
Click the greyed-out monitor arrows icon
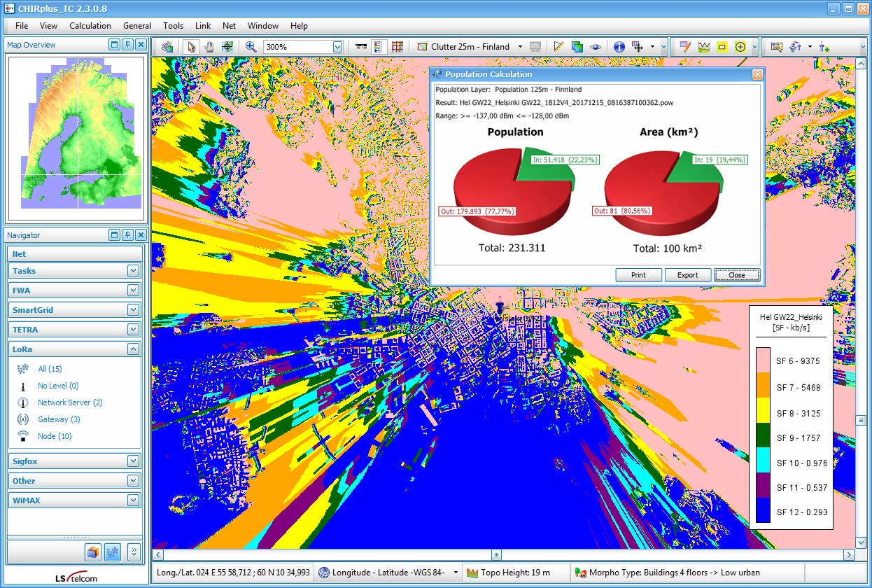point(535,46)
